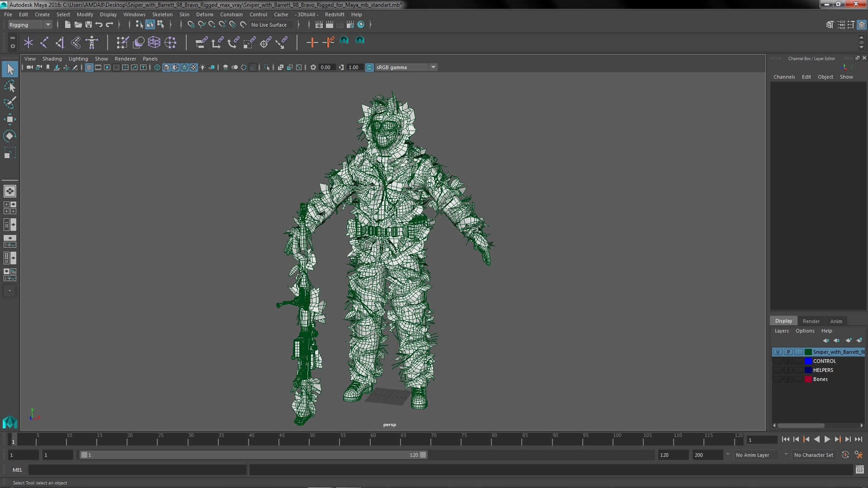Viewport: 868px width, 488px height.
Task: Toggle visibility box of HELPERS layer
Action: pos(778,370)
